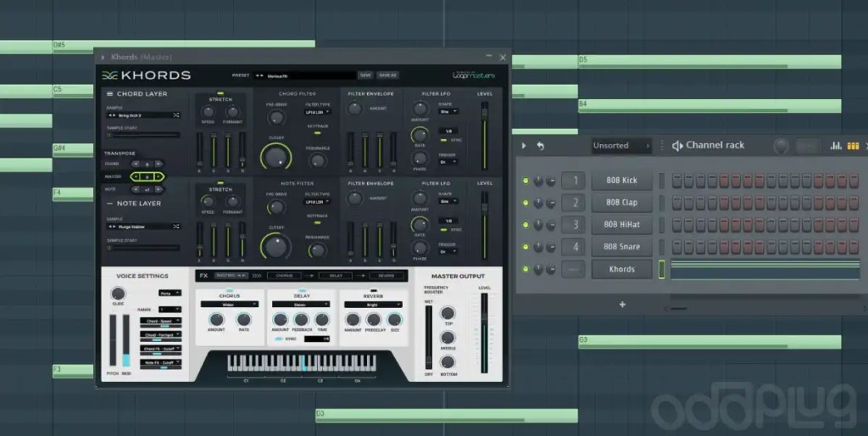Screen dimensions: 868x436
Task: Open the Chord Layer hamburger menu
Action: [x=109, y=93]
